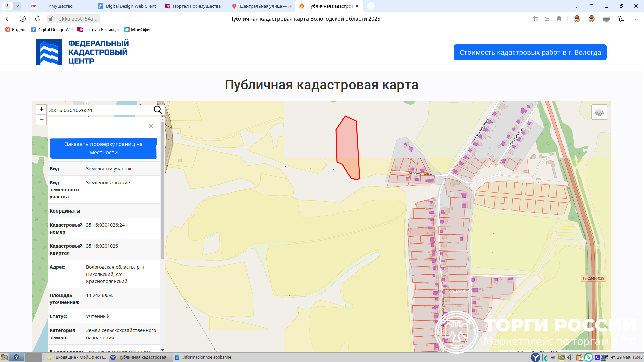The image size is (644, 362).
Task: Click the Federal Cadastral Center logo
Action: 83,52
